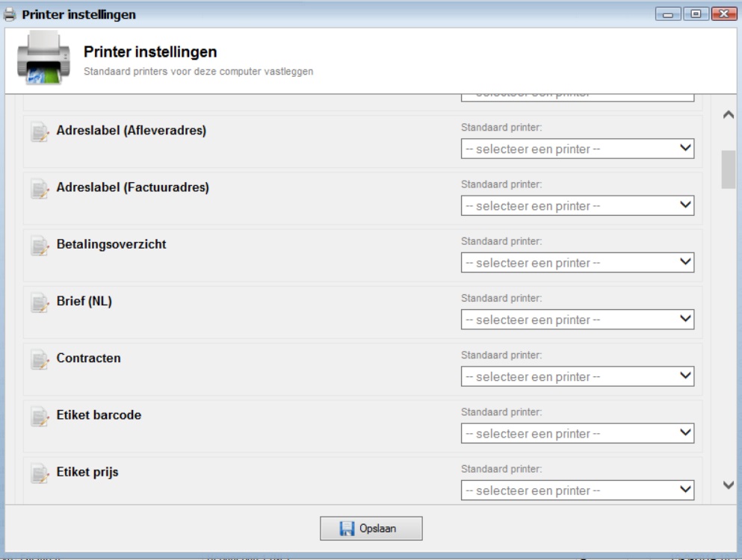
Task: Open printer dropdown for Adreslabel (Afleveradres)
Action: point(578,149)
